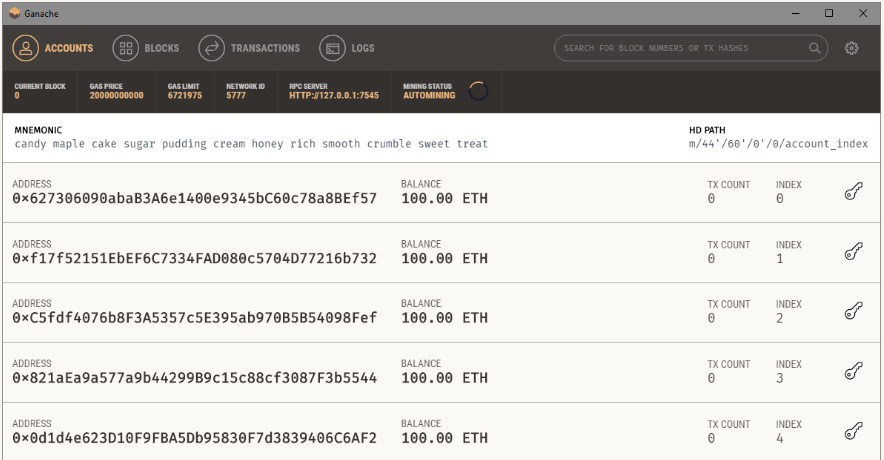Switch to the Blocks tab
This screenshot has height=460, width=884.
[x=146, y=48]
